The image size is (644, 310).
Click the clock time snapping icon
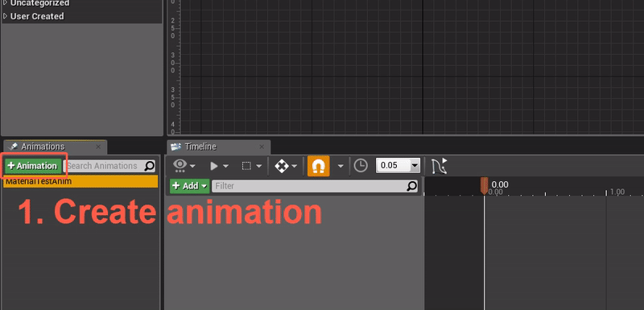361,166
